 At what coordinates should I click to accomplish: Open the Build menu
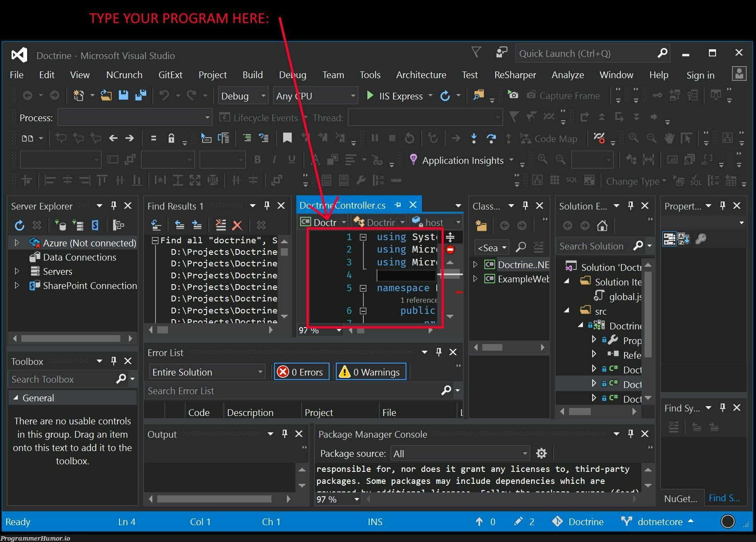(253, 75)
